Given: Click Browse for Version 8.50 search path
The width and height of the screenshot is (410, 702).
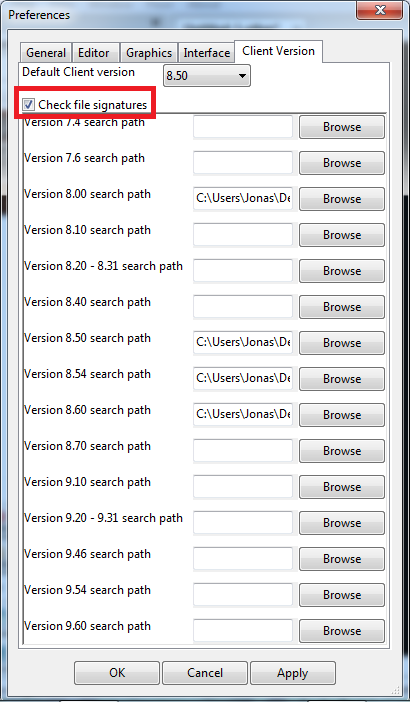Looking at the screenshot, I should click(342, 343).
